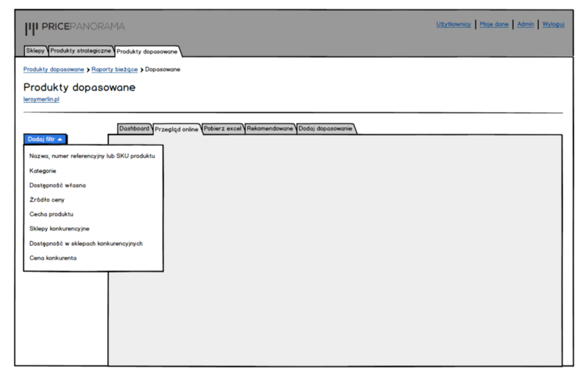Click the Wyloguj link

[x=553, y=24]
